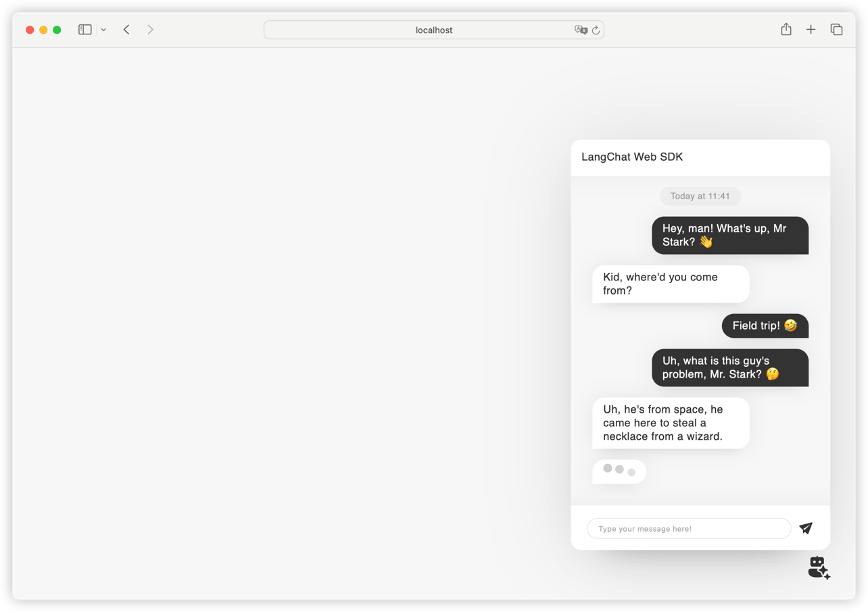Expand the sidebar dropdown chevron
Image resolution: width=868 pixels, height=612 pixels.
(x=103, y=30)
